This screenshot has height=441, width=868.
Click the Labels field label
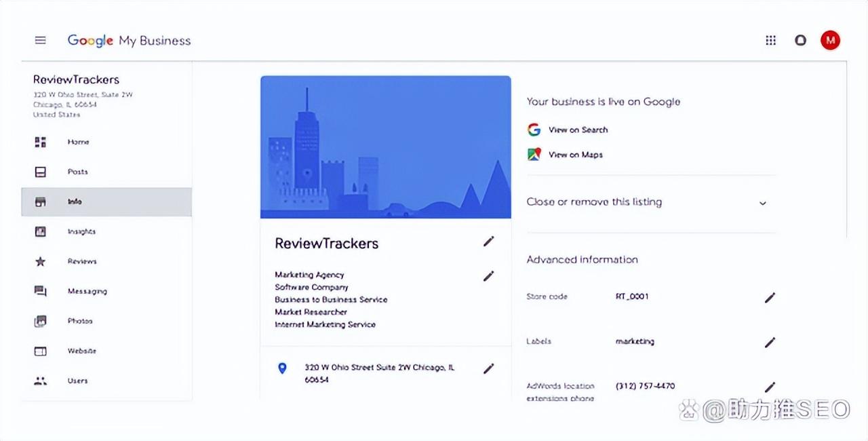[538, 341]
